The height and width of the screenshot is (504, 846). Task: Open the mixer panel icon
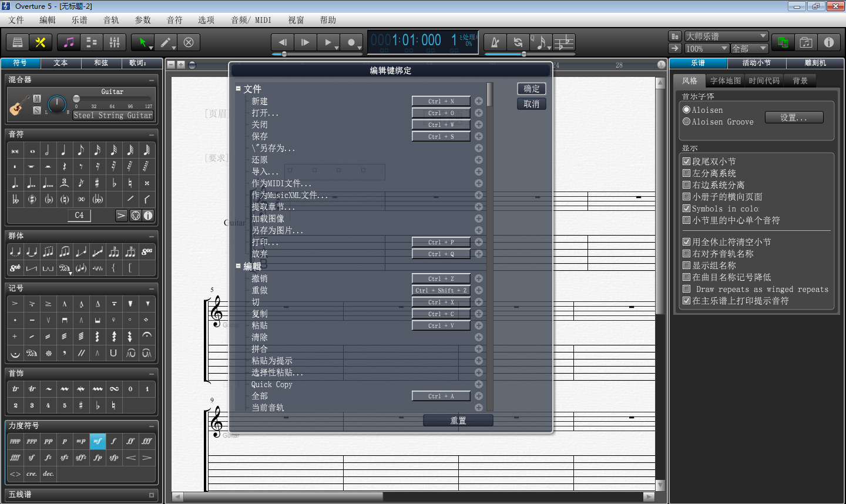(115, 42)
